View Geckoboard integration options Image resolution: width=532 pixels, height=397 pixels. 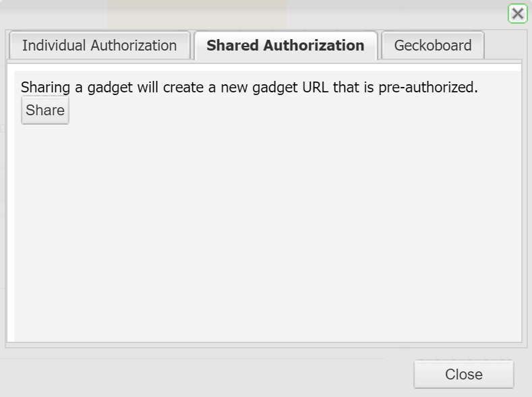tap(433, 46)
